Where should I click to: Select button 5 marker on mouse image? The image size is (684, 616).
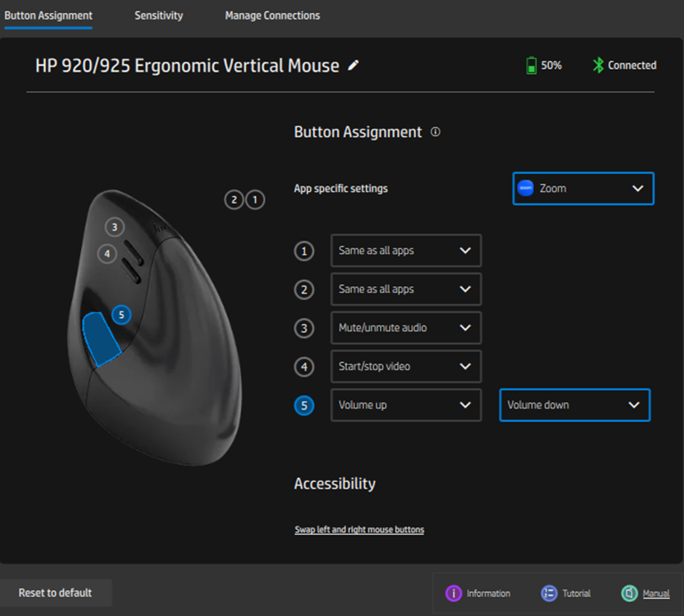click(122, 315)
